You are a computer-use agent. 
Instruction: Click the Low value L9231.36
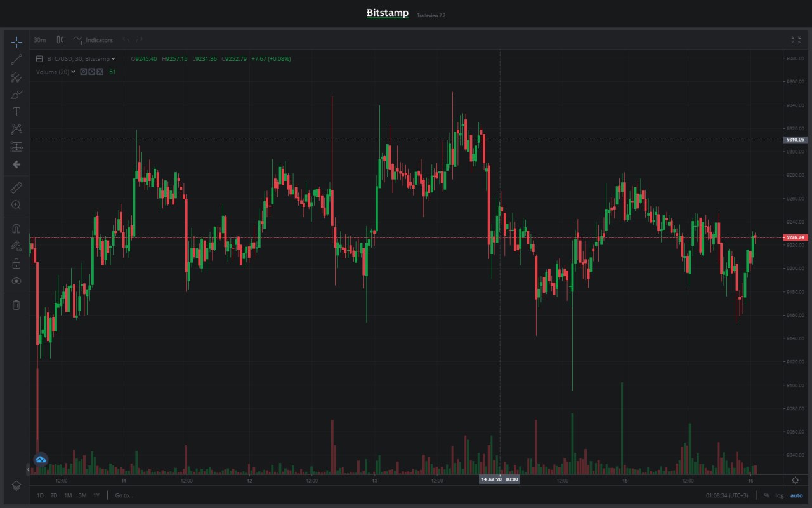coord(204,59)
